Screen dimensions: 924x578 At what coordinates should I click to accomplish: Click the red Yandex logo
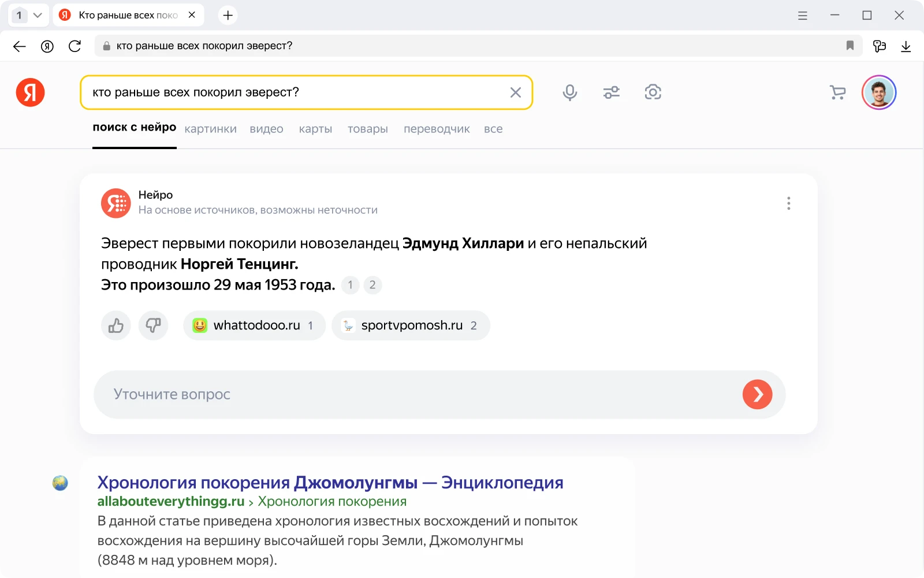click(x=31, y=92)
